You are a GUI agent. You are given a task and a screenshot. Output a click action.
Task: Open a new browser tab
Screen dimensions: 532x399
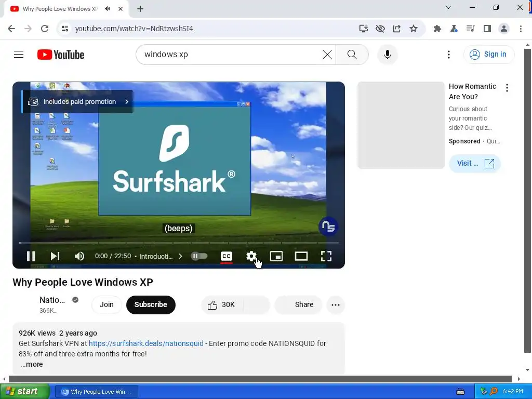coord(140,9)
